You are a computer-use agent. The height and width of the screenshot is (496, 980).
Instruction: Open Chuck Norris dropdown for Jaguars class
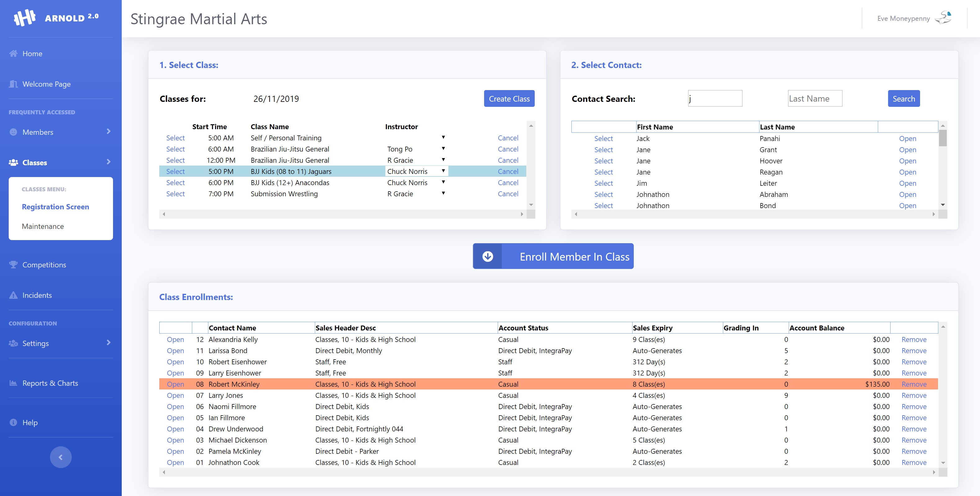pyautogui.click(x=443, y=171)
